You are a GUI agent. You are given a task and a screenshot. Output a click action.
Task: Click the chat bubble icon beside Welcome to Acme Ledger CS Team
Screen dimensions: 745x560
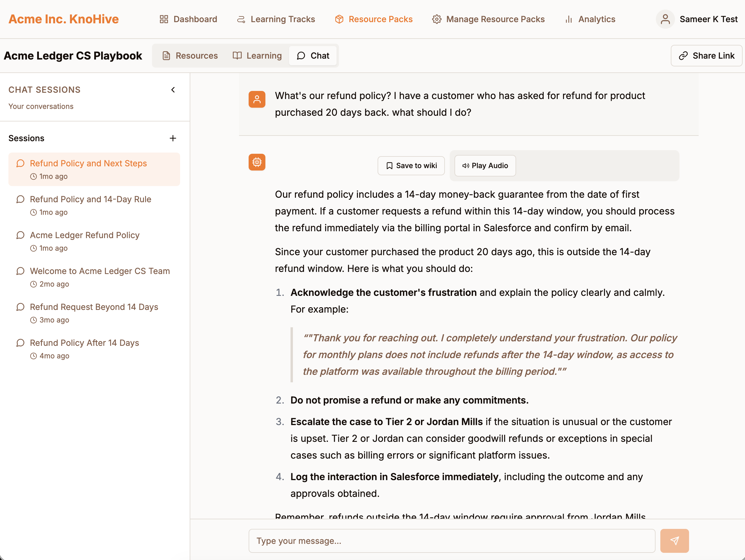point(20,271)
